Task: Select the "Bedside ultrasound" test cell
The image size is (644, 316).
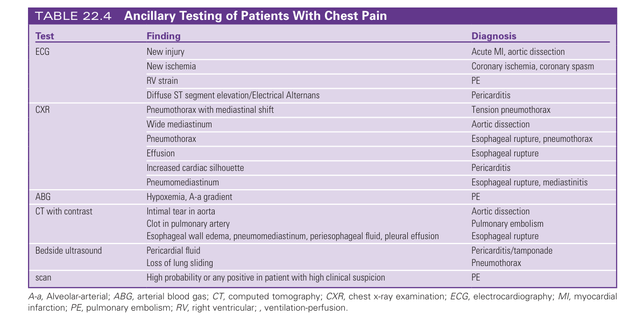Action: [x=68, y=250]
